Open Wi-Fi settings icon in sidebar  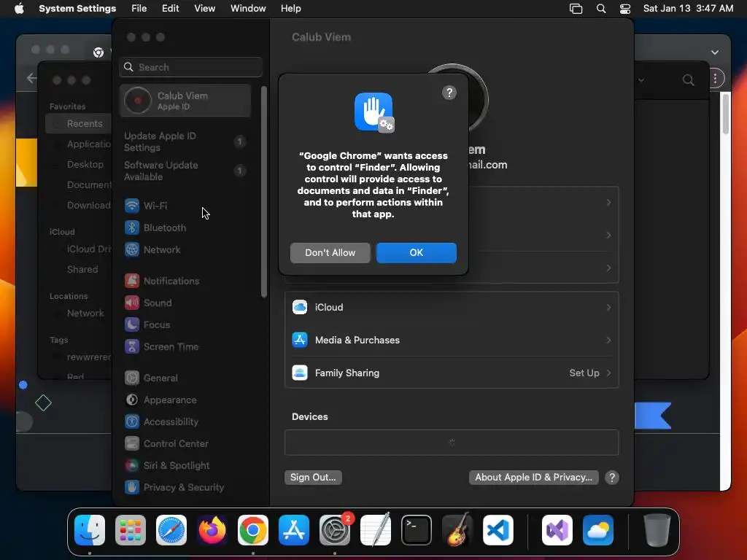(x=132, y=206)
